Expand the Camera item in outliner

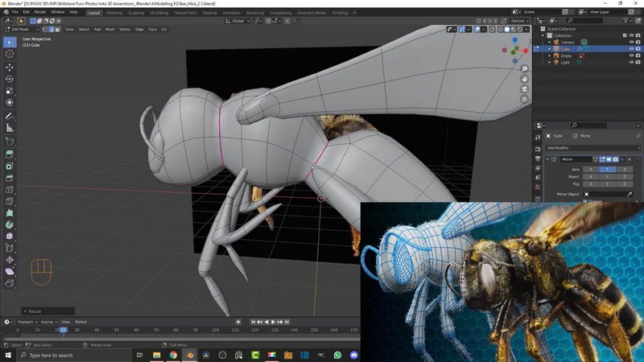coord(550,42)
